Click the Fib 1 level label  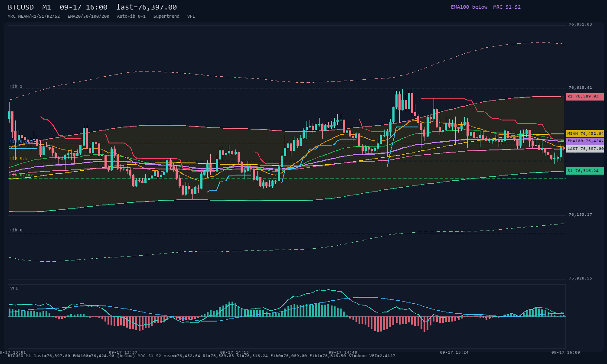pos(16,87)
